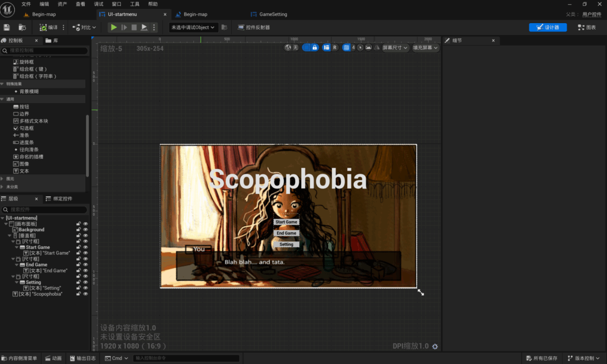Open the 调试 menu
This screenshot has width=607, height=364.
99,4
